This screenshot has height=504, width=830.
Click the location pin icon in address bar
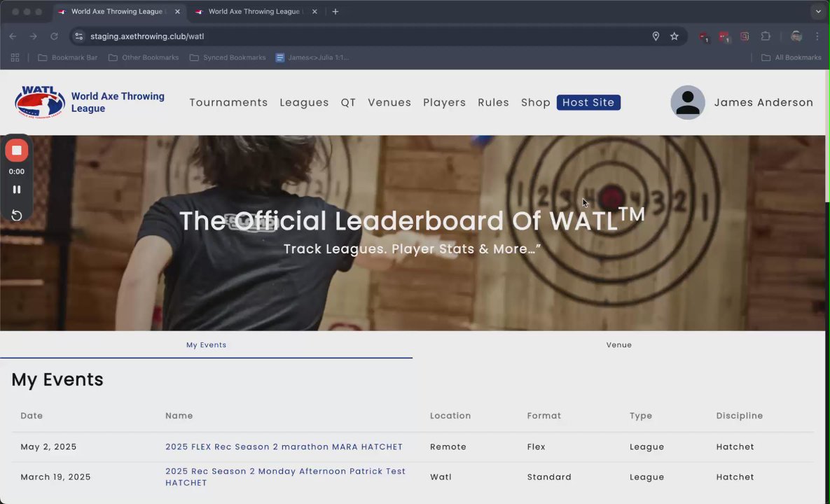656,36
